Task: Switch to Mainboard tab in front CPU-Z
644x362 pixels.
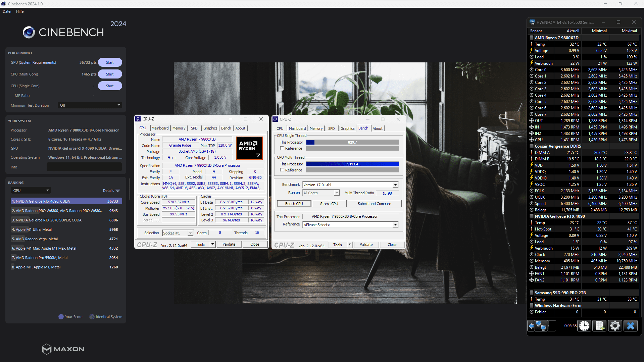Action: tap(160, 128)
